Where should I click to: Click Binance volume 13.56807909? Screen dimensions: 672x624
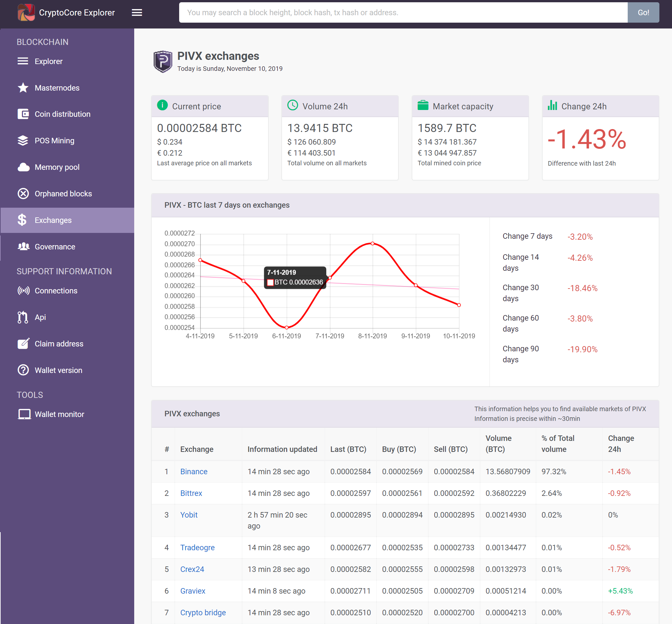click(508, 471)
